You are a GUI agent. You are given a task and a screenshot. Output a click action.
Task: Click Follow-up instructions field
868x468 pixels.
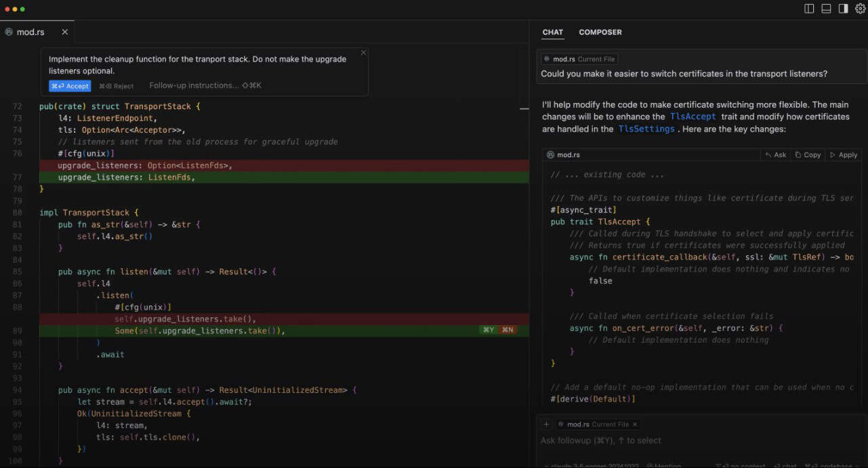pyautogui.click(x=205, y=86)
